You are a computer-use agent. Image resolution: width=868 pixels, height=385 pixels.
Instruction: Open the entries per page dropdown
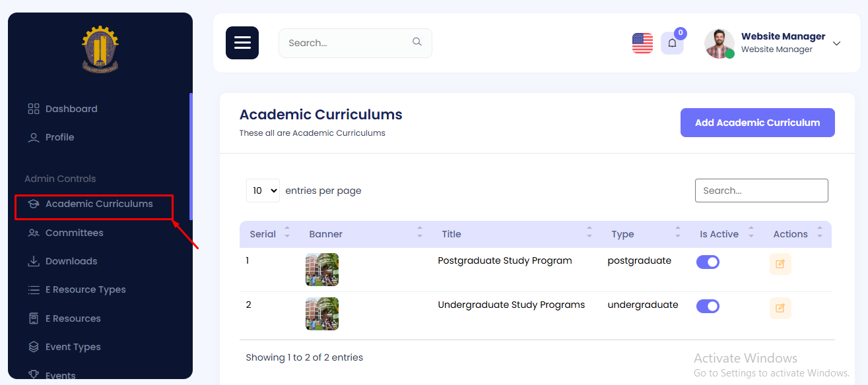[263, 191]
